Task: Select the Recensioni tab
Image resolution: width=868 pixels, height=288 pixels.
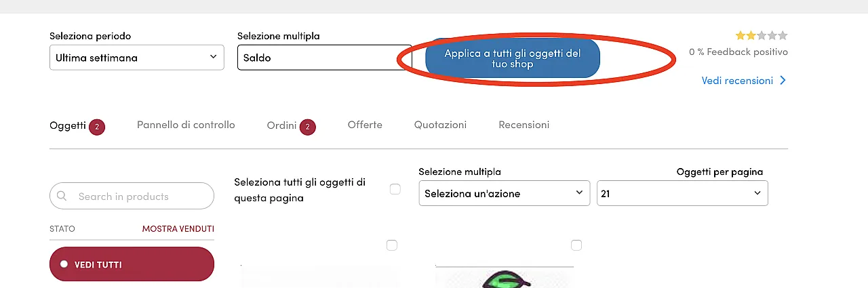Action: click(x=524, y=125)
